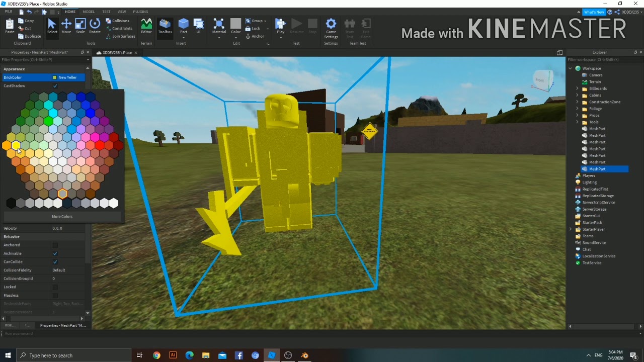
Task: Select the highlighted MeshPart in Explorer
Action: (x=597, y=169)
